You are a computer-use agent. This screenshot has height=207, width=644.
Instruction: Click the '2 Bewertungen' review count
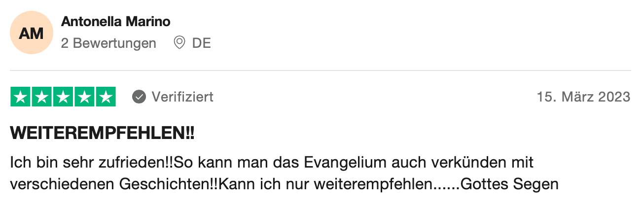[108, 43]
